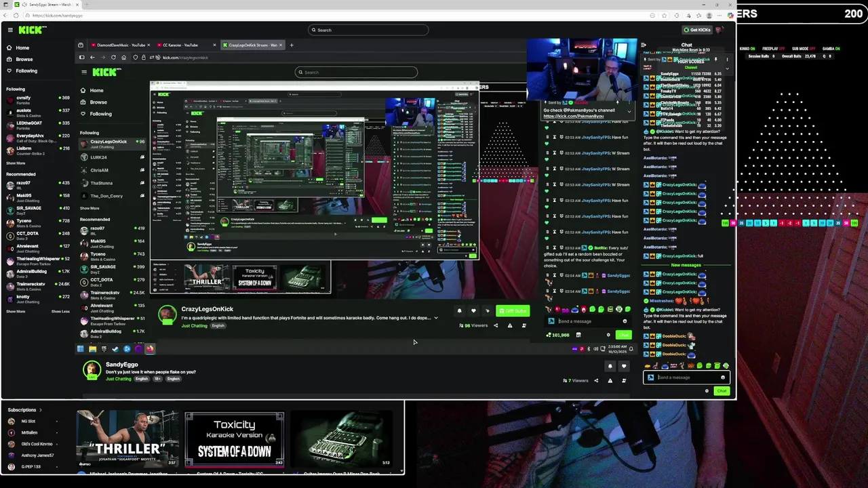Screen dimensions: 868x488
Task: Open a new tab in inner browser
Action: 292,45
